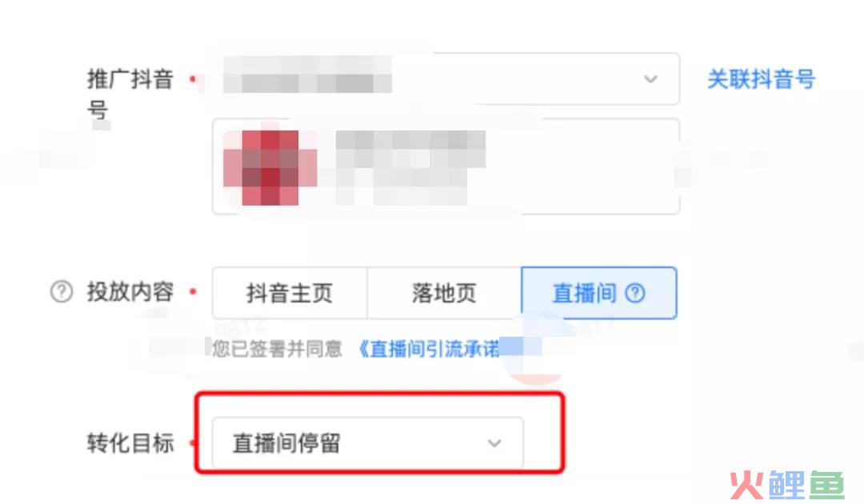The height and width of the screenshot is (504, 864).
Task: Open the 转化目标 combo box
Action: pos(367,443)
